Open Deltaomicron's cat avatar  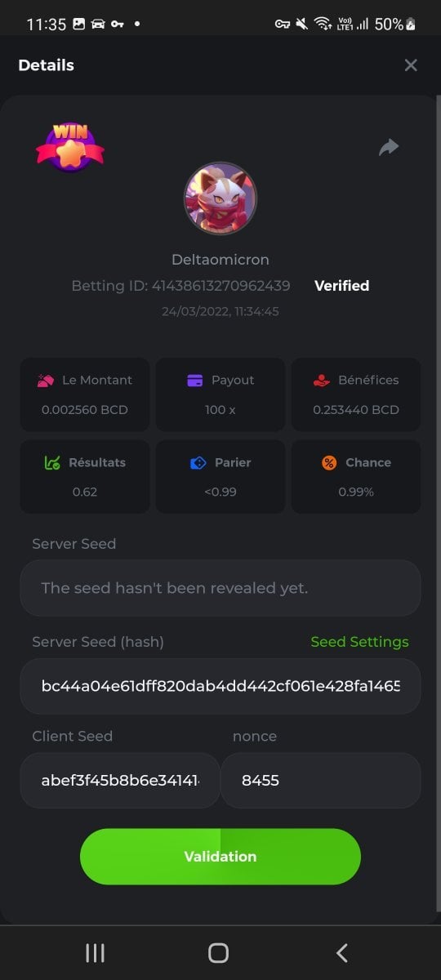tap(220, 198)
